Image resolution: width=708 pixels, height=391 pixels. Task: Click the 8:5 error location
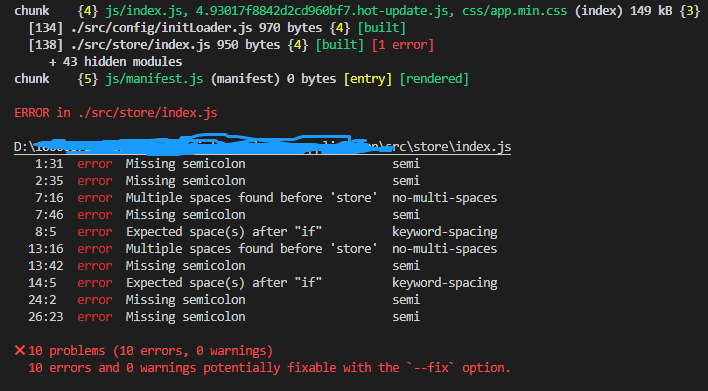pos(46,232)
